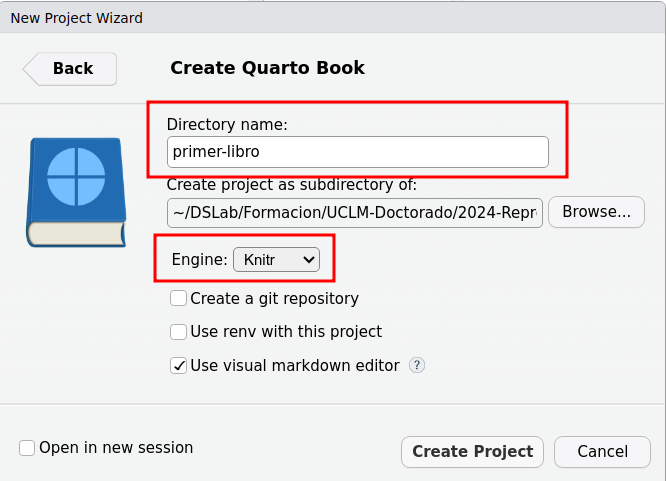Screen dimensions: 666x481
Task: Click the Directory name: label
Action: [227, 125]
